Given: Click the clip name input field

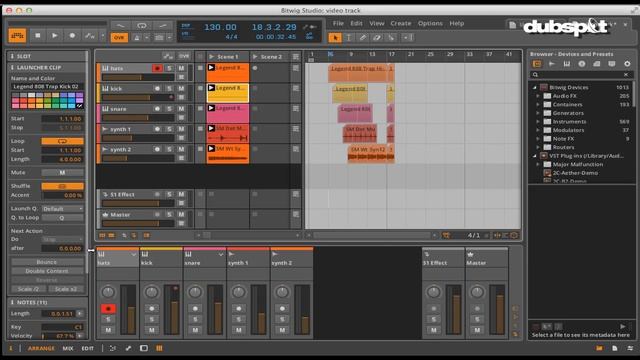Looking at the screenshot, I should click(x=47, y=87).
